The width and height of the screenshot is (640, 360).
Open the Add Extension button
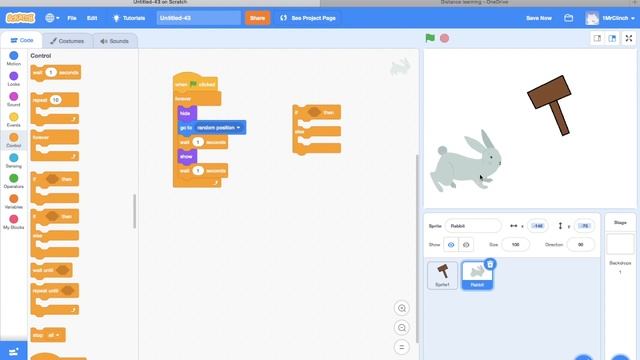point(13,351)
